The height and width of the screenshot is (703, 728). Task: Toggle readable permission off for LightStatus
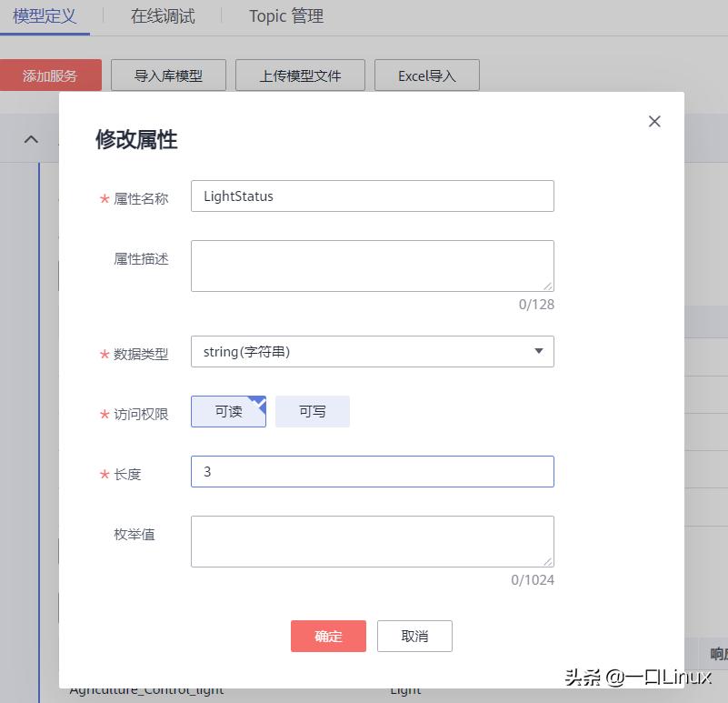(x=227, y=411)
